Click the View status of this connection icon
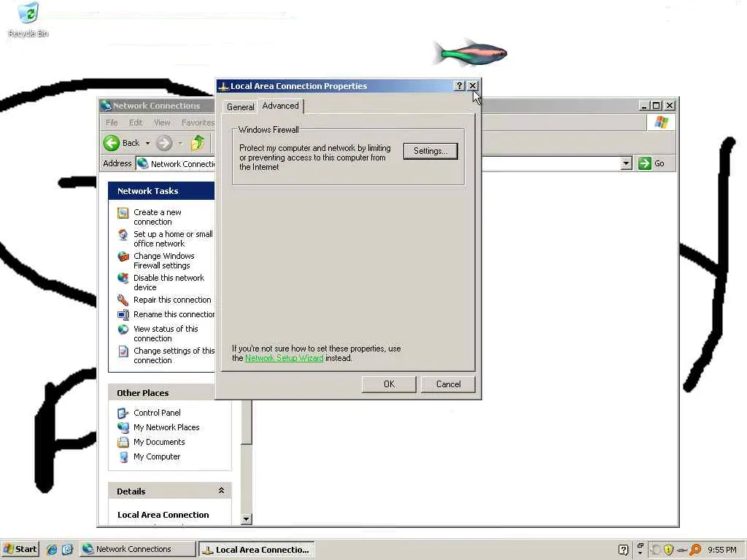 click(123, 330)
